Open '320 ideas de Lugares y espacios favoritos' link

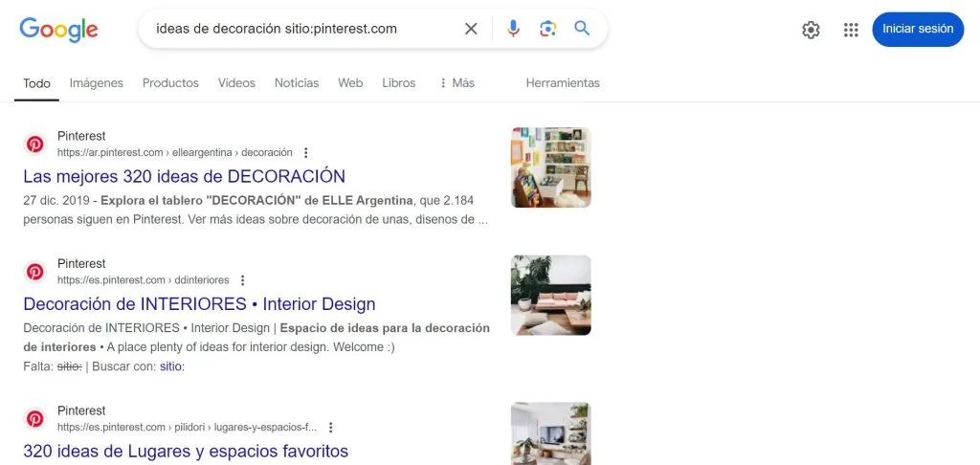pos(186,451)
